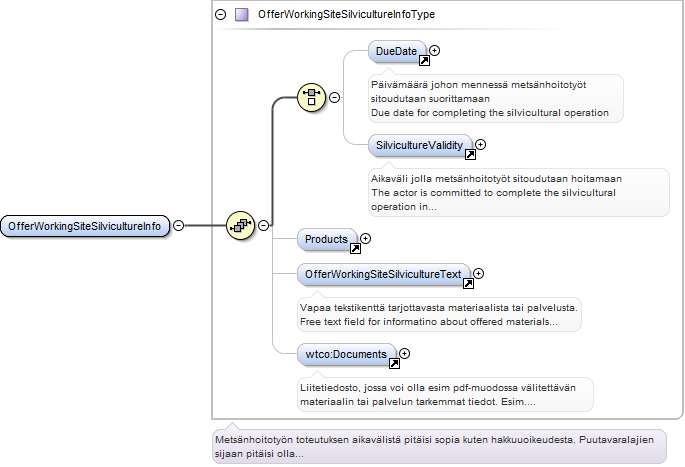Click the DueDate annotation about silvicultural operation
Viewport: 685px width, 467px height.
tap(496, 99)
